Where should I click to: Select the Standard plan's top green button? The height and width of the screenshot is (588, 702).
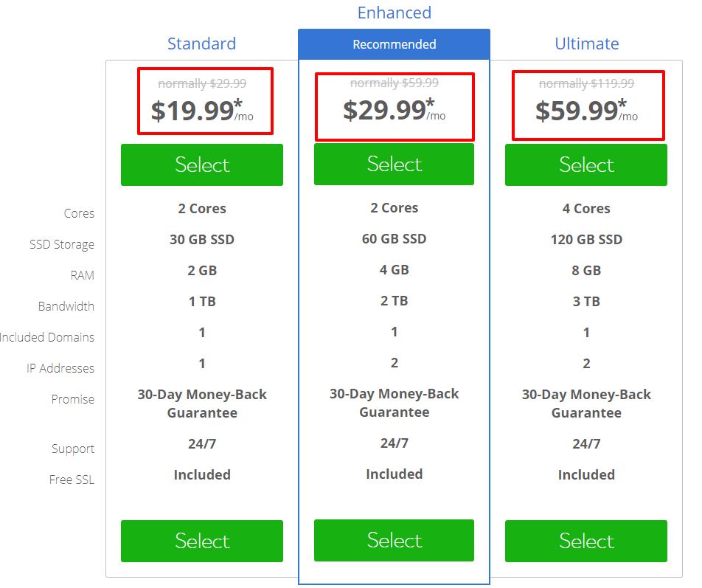point(201,165)
